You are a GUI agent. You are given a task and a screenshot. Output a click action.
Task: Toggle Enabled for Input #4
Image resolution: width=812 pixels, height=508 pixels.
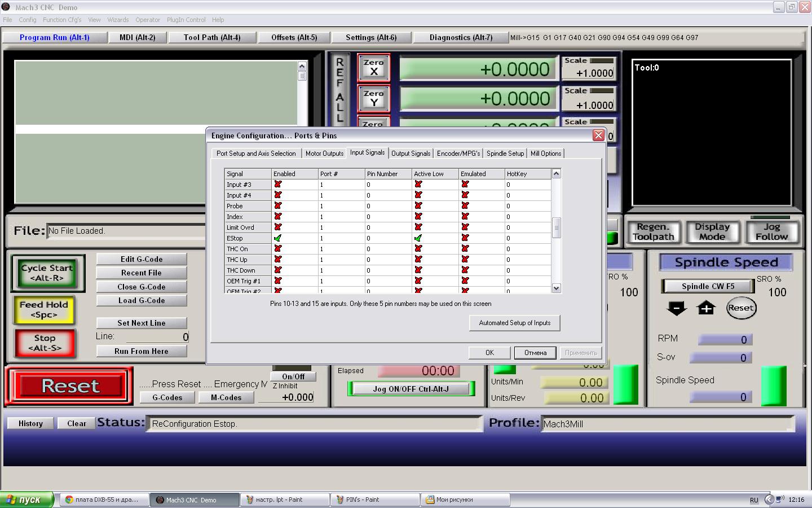coord(277,195)
